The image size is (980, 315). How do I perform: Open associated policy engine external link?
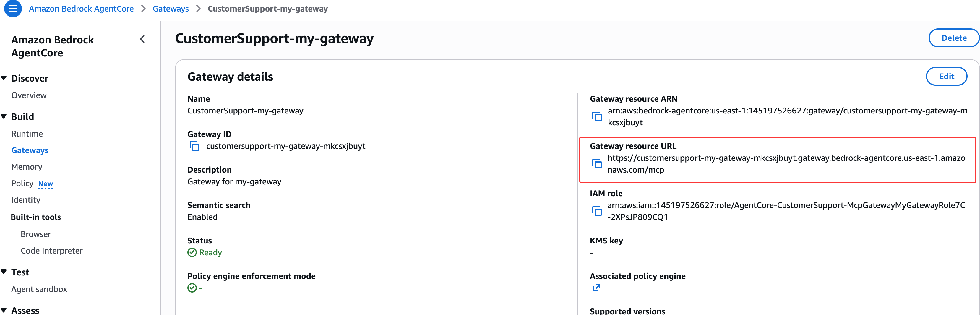tap(596, 288)
